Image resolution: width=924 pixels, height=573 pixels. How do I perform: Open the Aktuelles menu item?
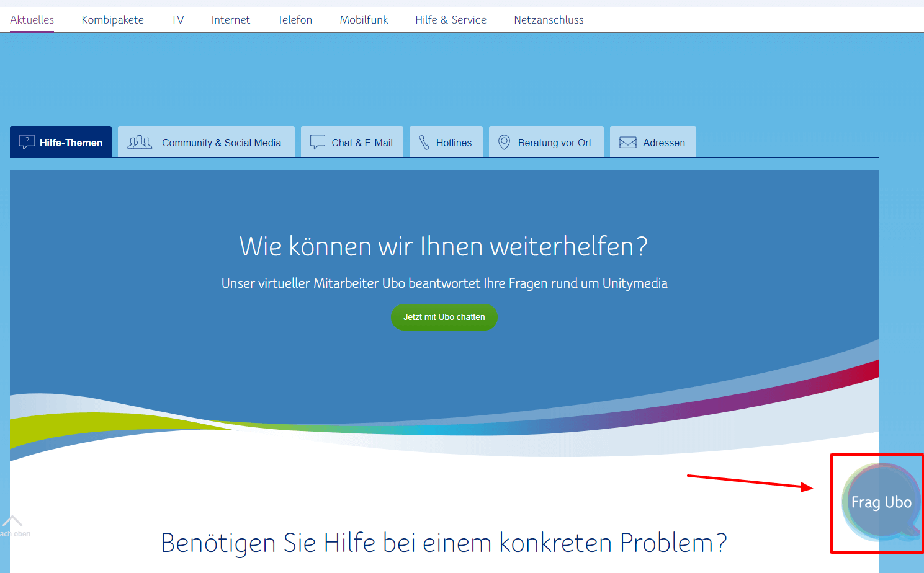[x=32, y=19]
